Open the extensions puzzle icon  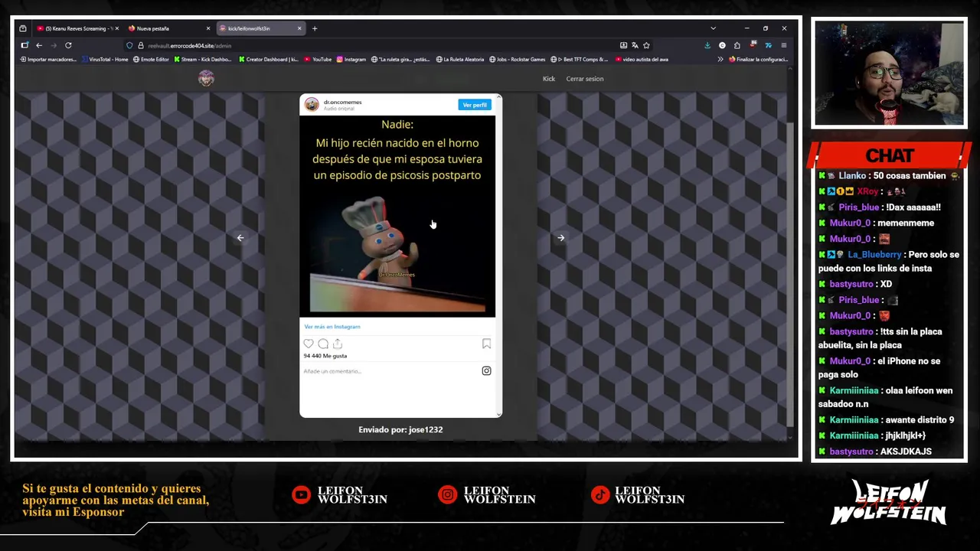[x=737, y=45]
